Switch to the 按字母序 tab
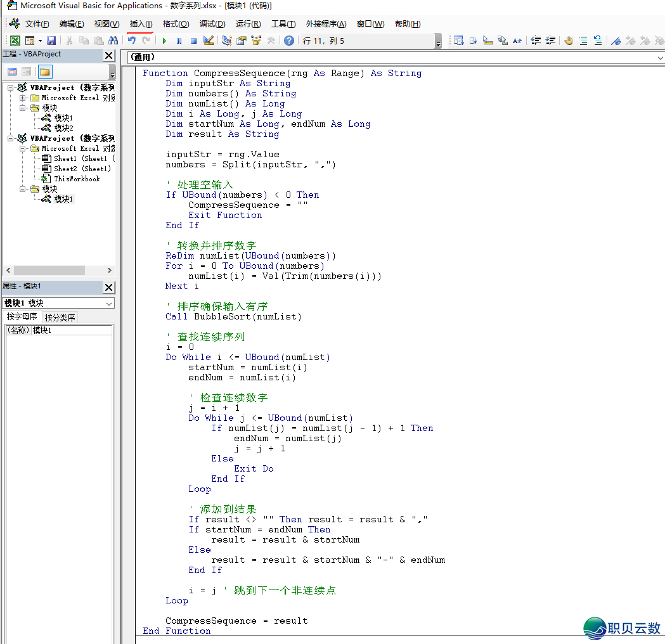This screenshot has height=644, width=665. pyautogui.click(x=22, y=317)
